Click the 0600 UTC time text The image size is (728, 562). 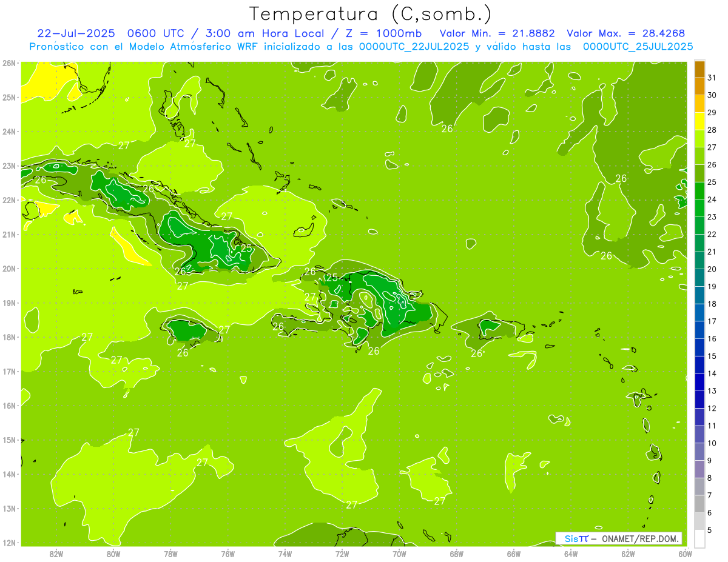(155, 33)
